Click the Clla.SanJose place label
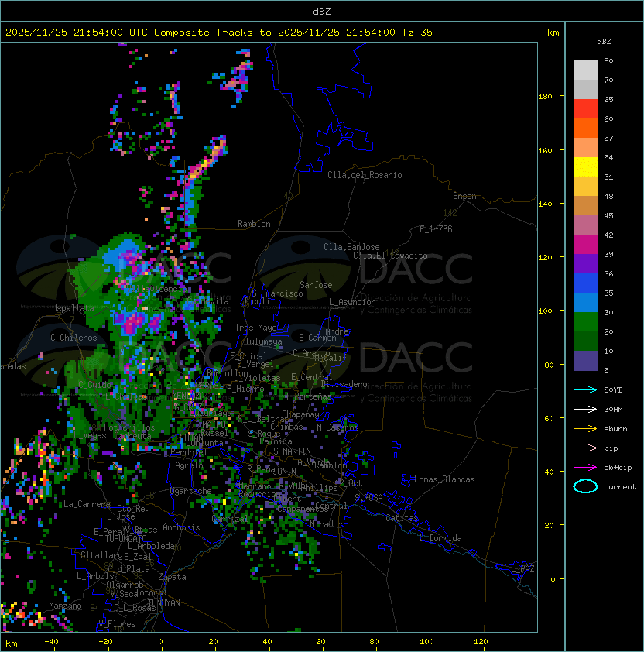This screenshot has height=652, width=644. coord(351,247)
